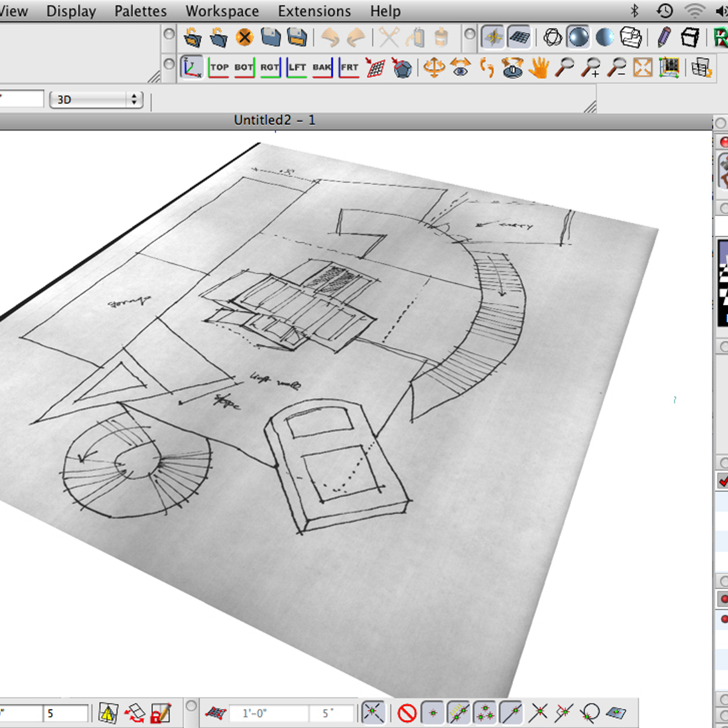Open the Palettes menu
This screenshot has width=728, height=728.
[x=140, y=11]
